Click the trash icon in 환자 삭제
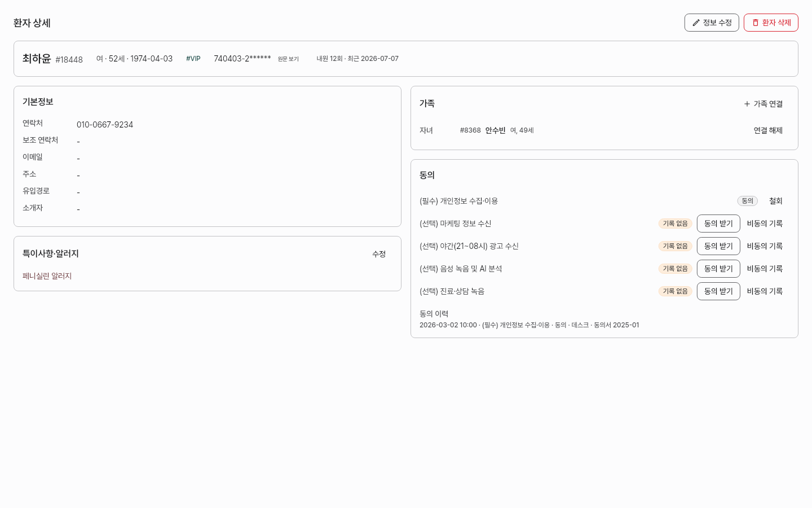Viewport: 812px width, 508px height. [x=756, y=23]
